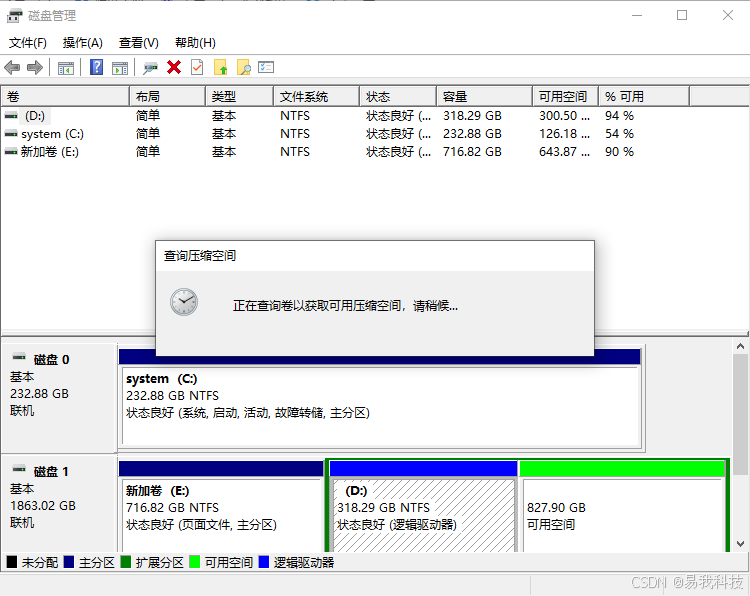The width and height of the screenshot is (750, 596).
Task: Click the disk pane vertical scrollbar thumb
Action: 740,414
